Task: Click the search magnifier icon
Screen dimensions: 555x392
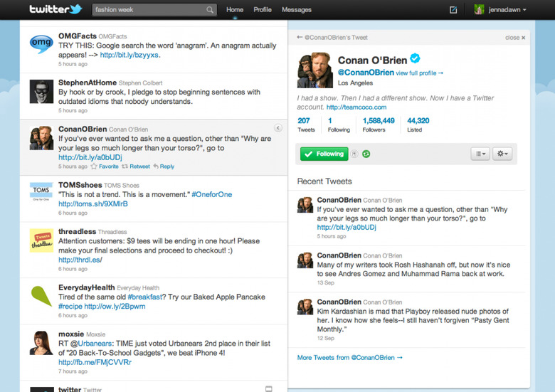Action: [210, 10]
